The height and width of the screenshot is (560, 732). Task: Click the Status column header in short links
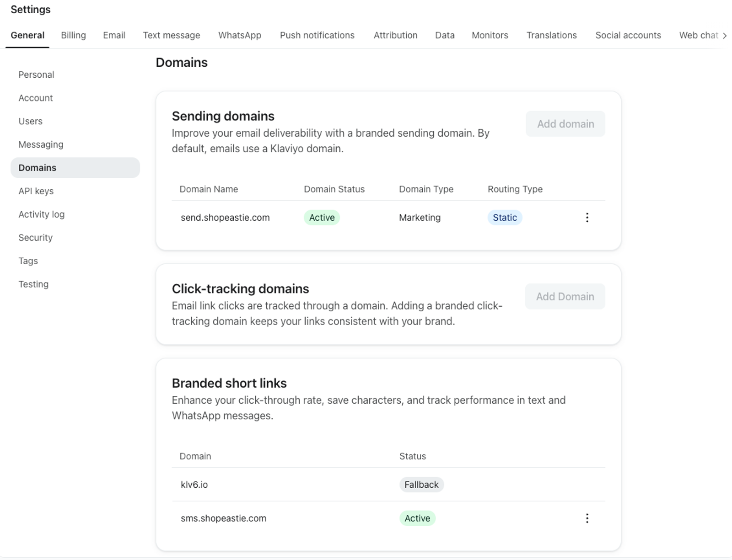[412, 456]
